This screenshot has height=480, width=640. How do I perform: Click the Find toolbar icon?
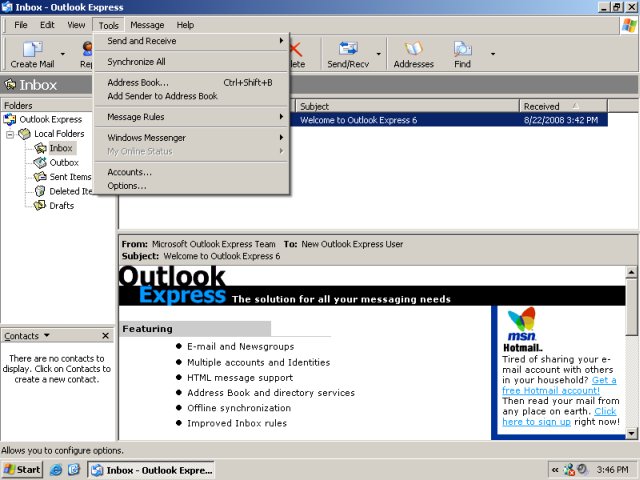point(462,49)
